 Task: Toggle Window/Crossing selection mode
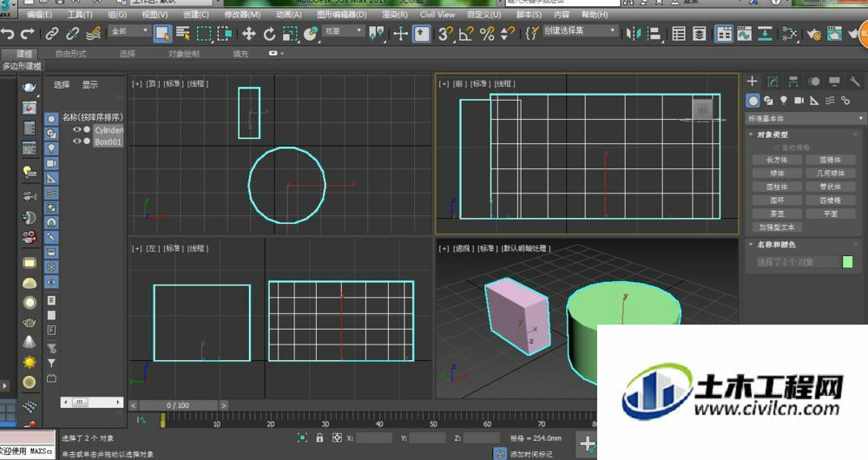click(x=225, y=34)
